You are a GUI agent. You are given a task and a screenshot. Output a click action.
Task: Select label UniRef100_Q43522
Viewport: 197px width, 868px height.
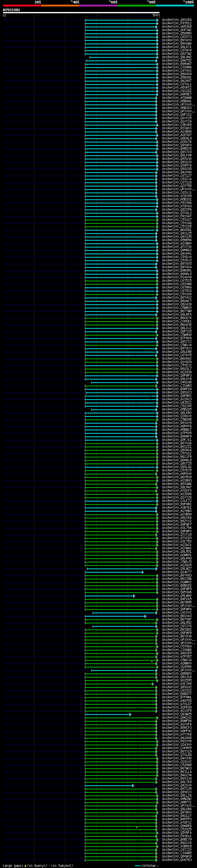point(177,403)
